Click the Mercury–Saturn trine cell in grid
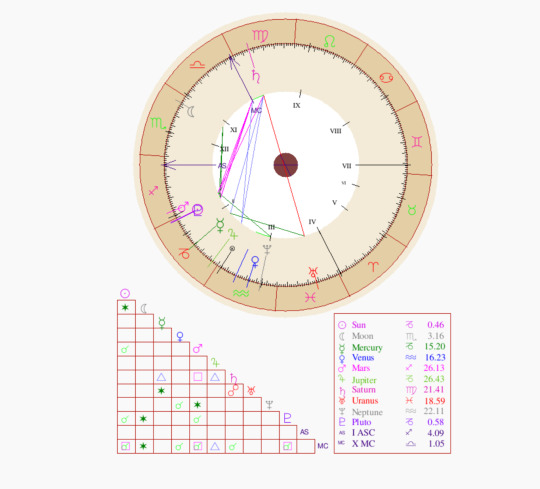The image size is (540, 489). (x=162, y=377)
